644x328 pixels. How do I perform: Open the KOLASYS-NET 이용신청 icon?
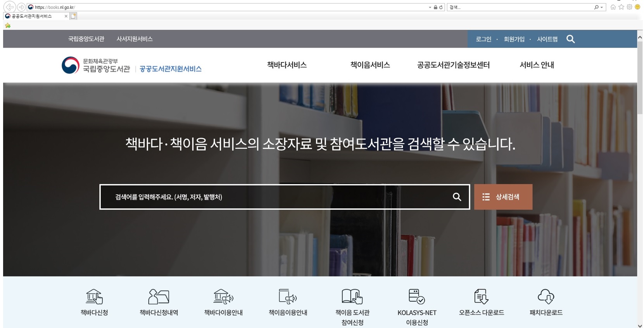(417, 297)
